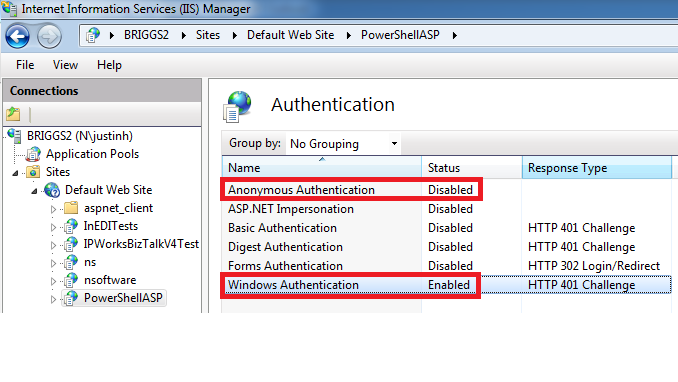The height and width of the screenshot is (382, 678).
Task: Click the Authentication feature globe icon
Action: click(x=237, y=106)
